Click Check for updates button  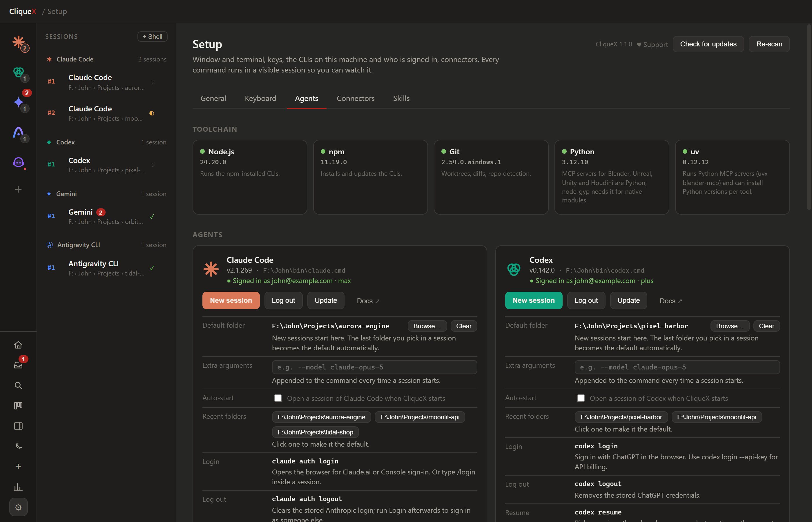(708, 44)
